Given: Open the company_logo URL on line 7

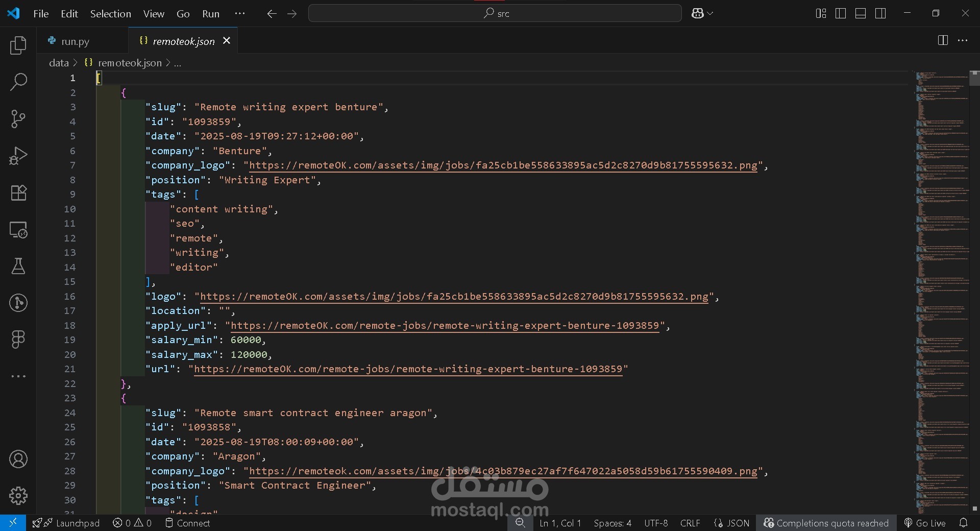Looking at the screenshot, I should (503, 165).
